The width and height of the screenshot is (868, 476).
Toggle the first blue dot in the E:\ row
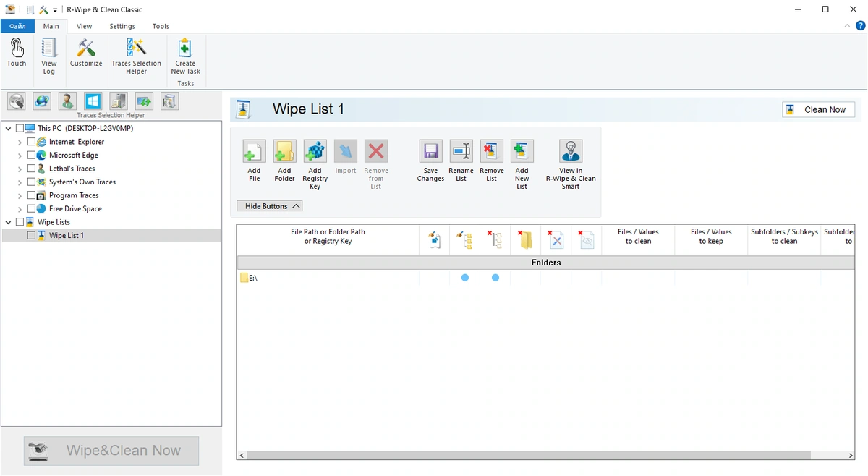[x=465, y=278]
